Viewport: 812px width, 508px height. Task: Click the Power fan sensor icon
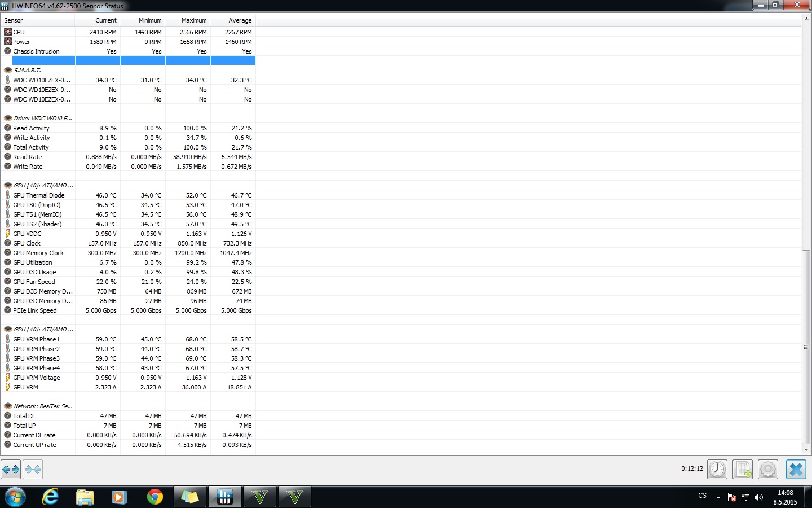point(8,42)
